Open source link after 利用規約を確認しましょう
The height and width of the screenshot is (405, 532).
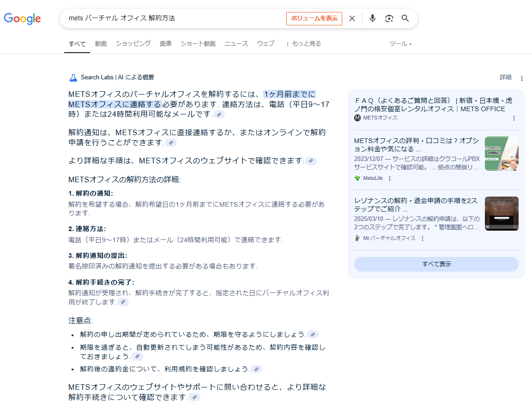tap(256, 369)
